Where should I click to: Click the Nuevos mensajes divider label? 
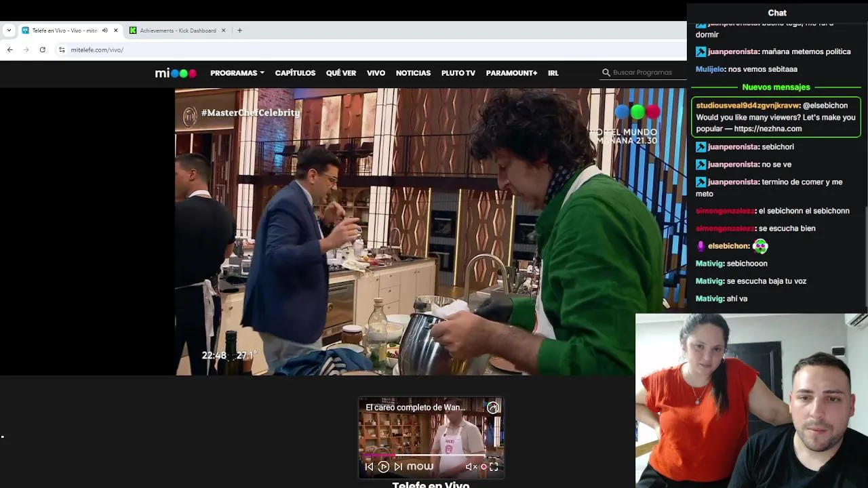[776, 87]
